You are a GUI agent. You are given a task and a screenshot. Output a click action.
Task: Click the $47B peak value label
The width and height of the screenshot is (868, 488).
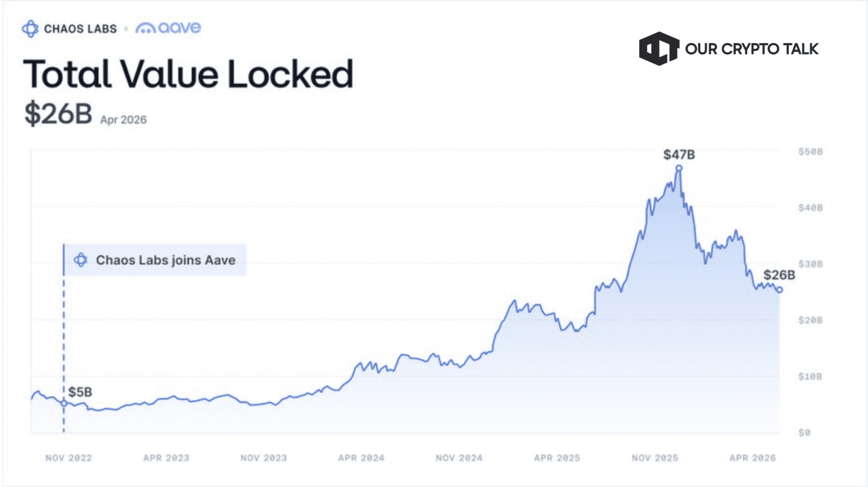[679, 154]
